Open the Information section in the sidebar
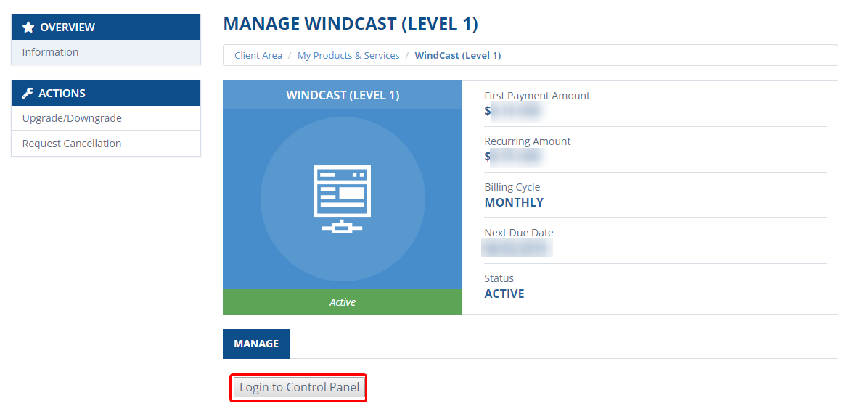The width and height of the screenshot is (868, 419). pos(50,51)
